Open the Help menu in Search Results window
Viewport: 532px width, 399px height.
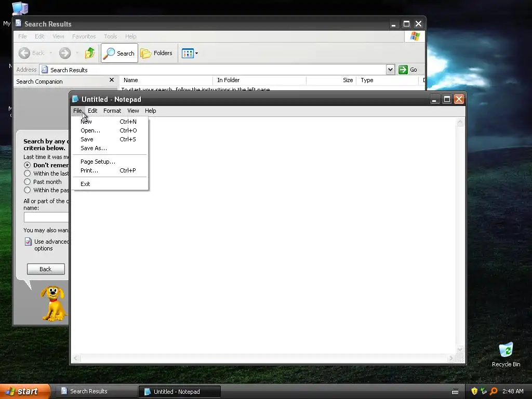click(130, 36)
